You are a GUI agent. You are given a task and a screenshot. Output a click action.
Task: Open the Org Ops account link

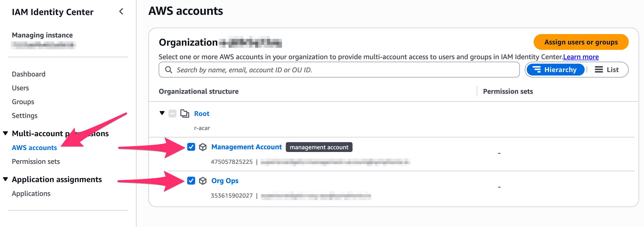click(225, 181)
